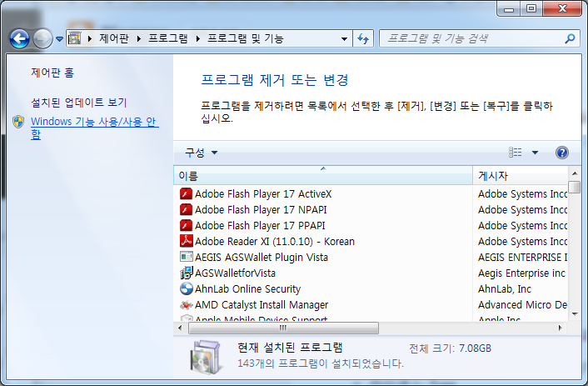The width and height of the screenshot is (588, 386).
Task: Click the installed programs icon in details pane
Action: click(206, 356)
